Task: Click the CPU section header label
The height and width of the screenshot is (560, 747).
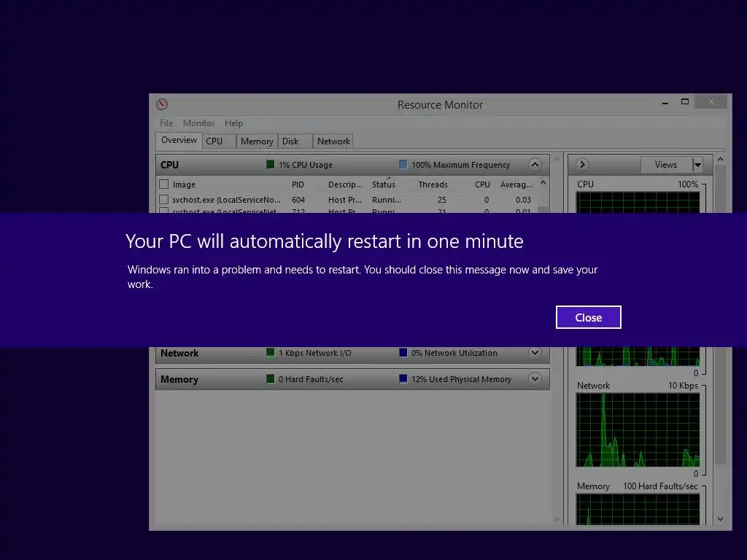Action: click(169, 165)
